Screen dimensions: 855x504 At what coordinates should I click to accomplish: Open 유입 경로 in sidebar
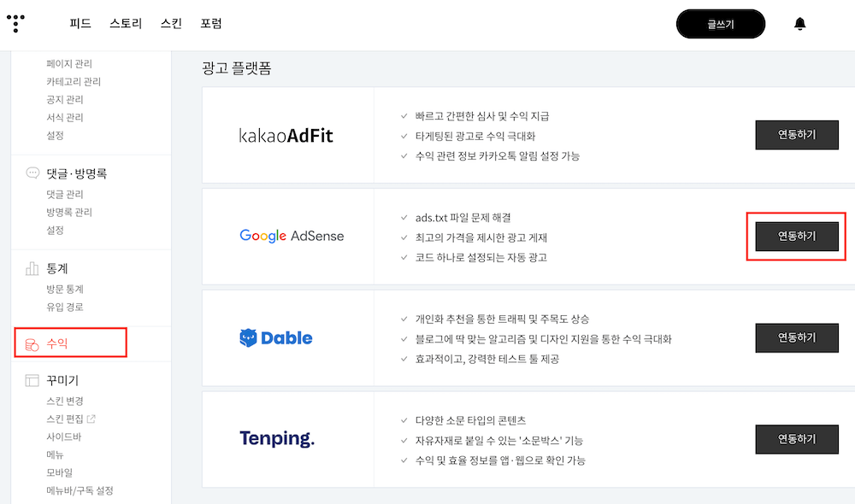[65, 308]
